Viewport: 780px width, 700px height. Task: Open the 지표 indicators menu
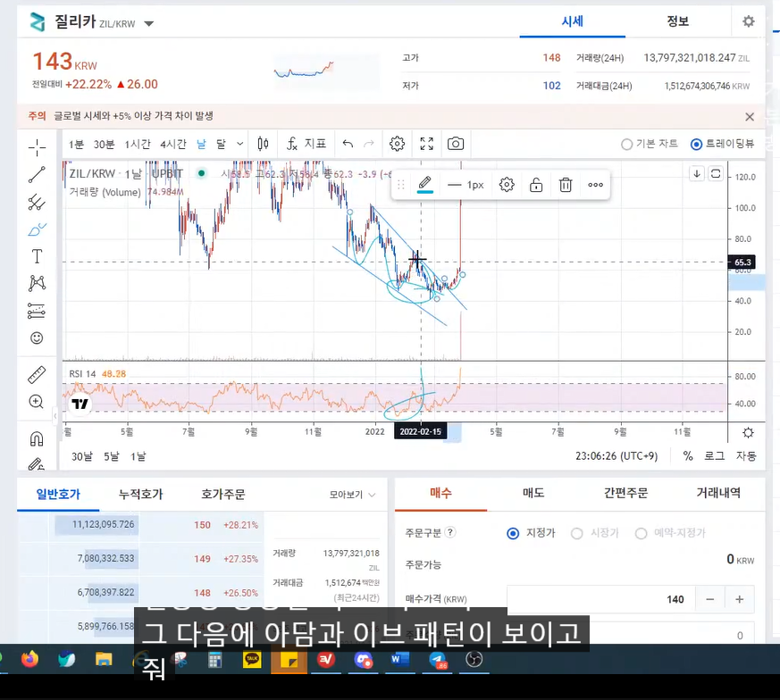coord(306,144)
